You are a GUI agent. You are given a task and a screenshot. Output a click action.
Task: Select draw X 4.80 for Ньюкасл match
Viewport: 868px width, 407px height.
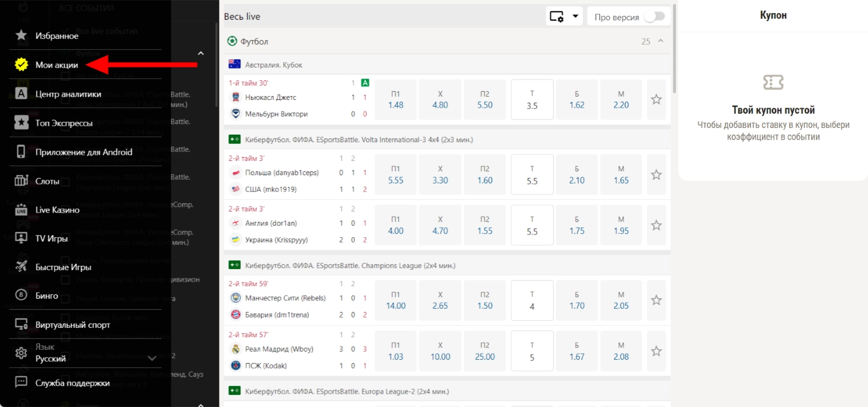[x=440, y=99]
